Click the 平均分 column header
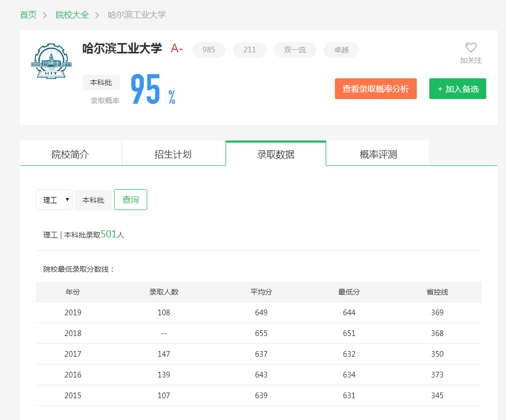This screenshot has width=506, height=420. click(x=261, y=292)
